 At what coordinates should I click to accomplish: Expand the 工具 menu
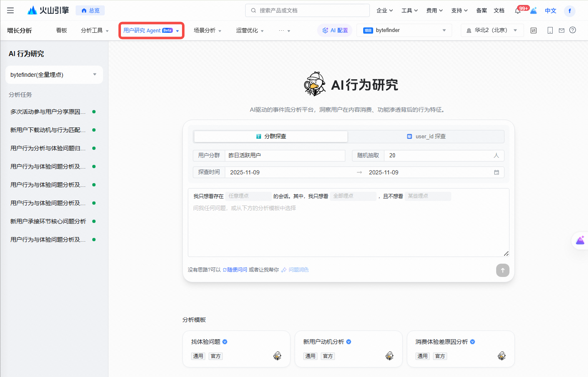pyautogui.click(x=409, y=10)
